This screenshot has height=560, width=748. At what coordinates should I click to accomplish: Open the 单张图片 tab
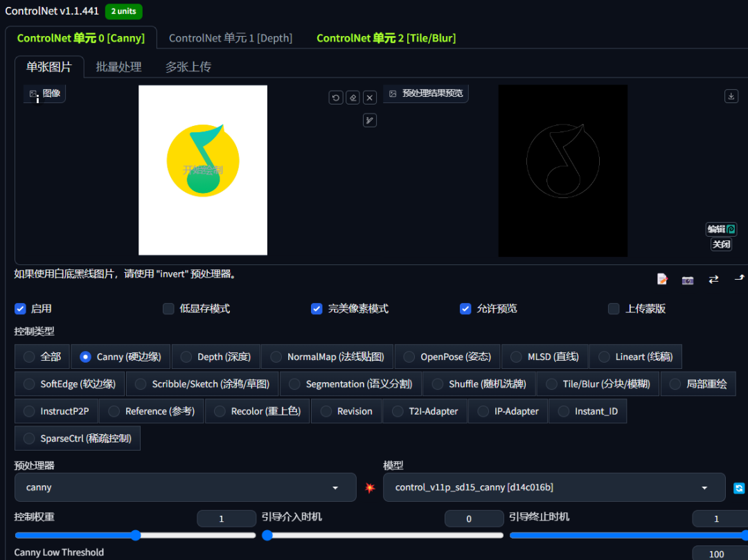[x=49, y=66]
